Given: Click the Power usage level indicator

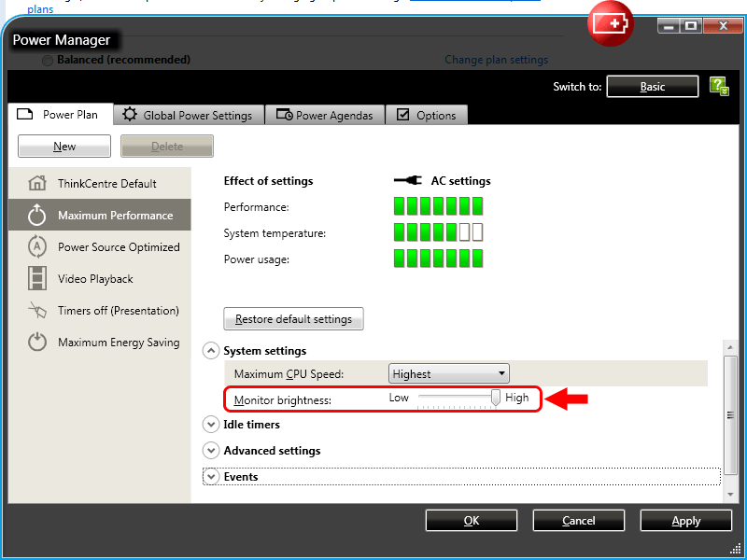Looking at the screenshot, I should pos(438,259).
